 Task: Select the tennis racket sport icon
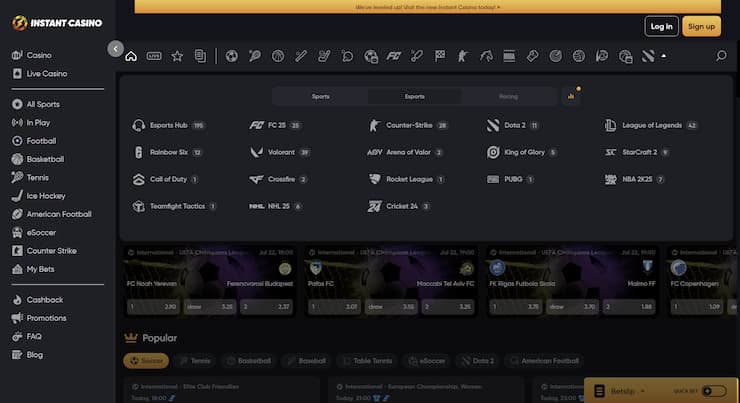click(254, 56)
